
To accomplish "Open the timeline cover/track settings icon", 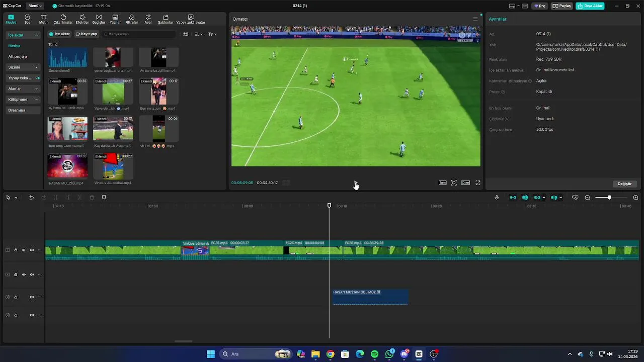I will pyautogui.click(x=575, y=198).
